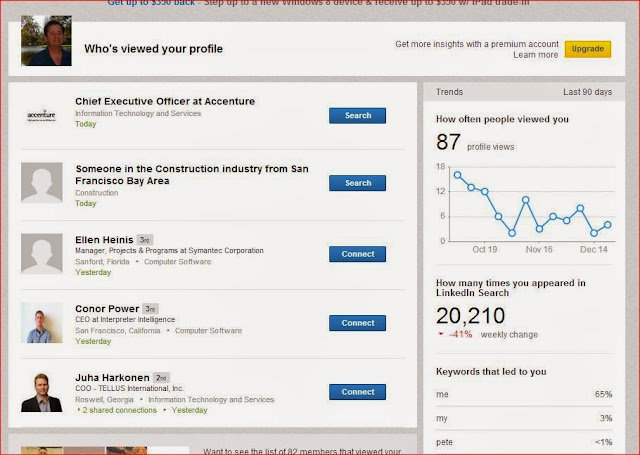Image resolution: width=640 pixels, height=455 pixels.
Task: Click the 87 profile views count
Action: 448,142
